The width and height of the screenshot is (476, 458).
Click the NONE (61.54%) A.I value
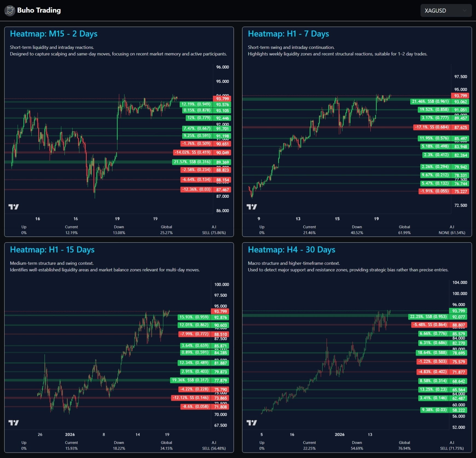tap(452, 233)
